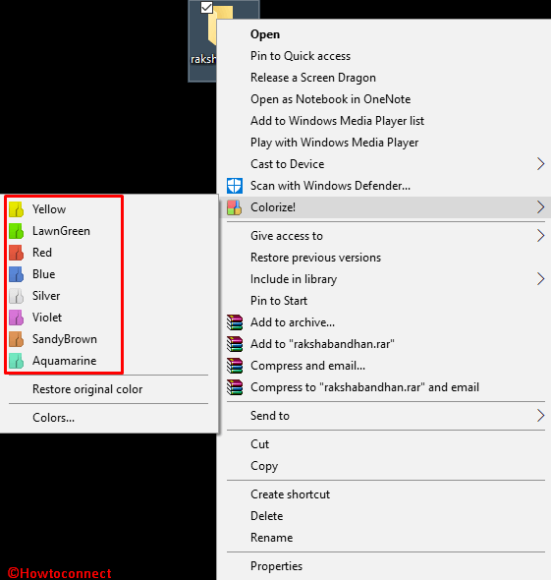Select Create shortcut
Screen dimensions: 551x580
(x=290, y=495)
